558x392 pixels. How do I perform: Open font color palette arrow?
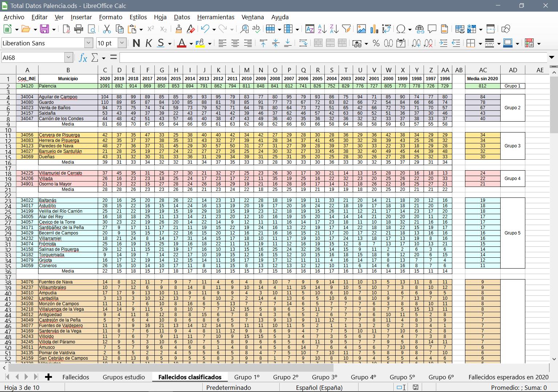[x=191, y=44]
